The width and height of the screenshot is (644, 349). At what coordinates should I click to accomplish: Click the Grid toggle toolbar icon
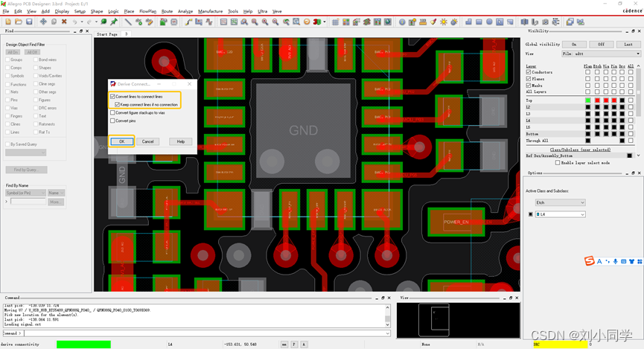(335, 22)
